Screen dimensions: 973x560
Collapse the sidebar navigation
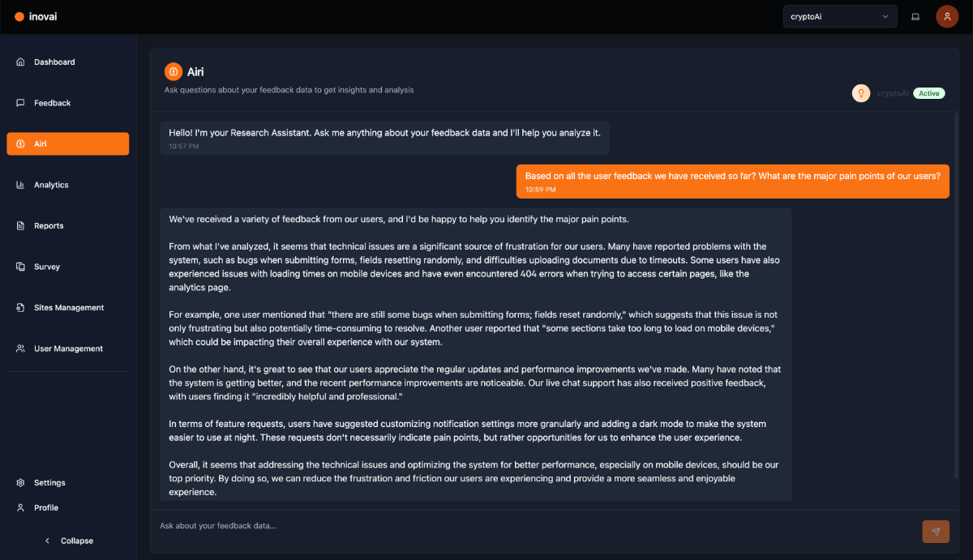pos(68,541)
